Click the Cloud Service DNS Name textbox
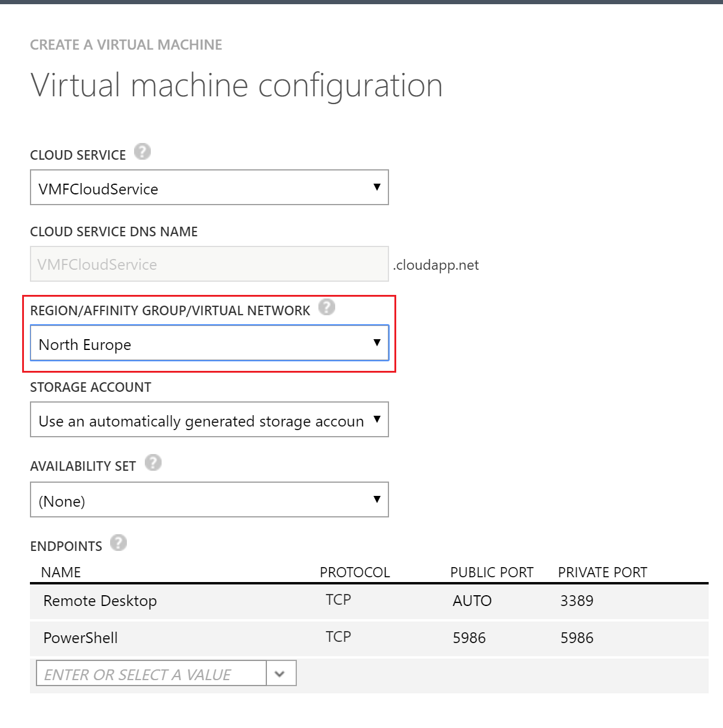This screenshot has height=728, width=723. coord(209,264)
